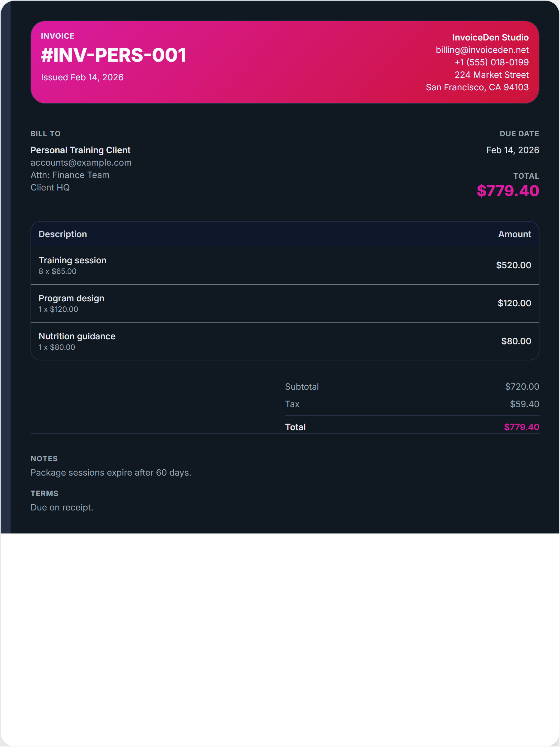
Task: Click the Due on receipt terms text
Action: point(62,507)
